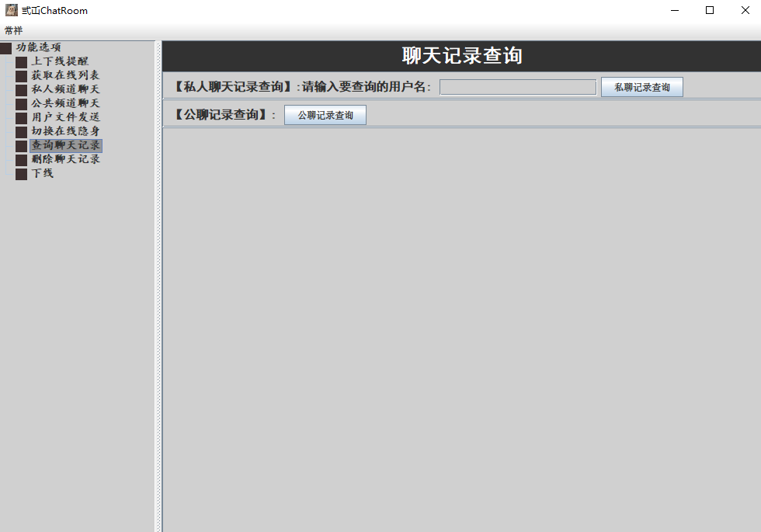The height and width of the screenshot is (532, 761).
Task: Click the ChatRoom app icon in title bar
Action: click(x=11, y=10)
